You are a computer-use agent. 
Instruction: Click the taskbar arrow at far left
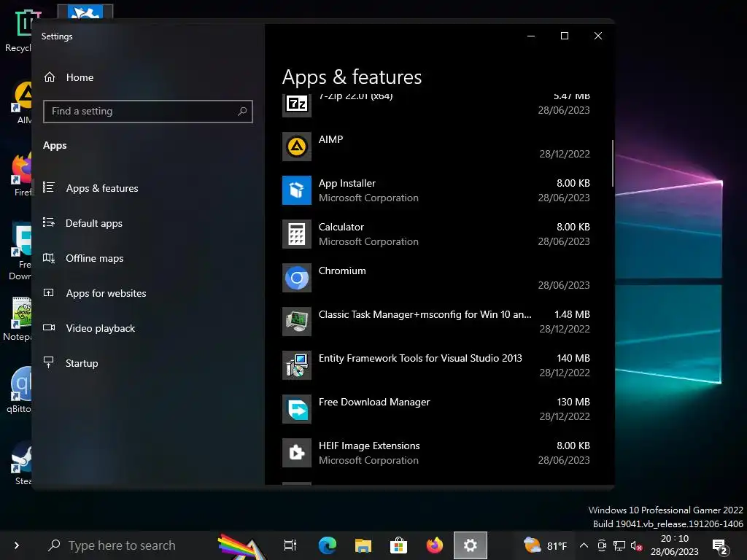17,545
